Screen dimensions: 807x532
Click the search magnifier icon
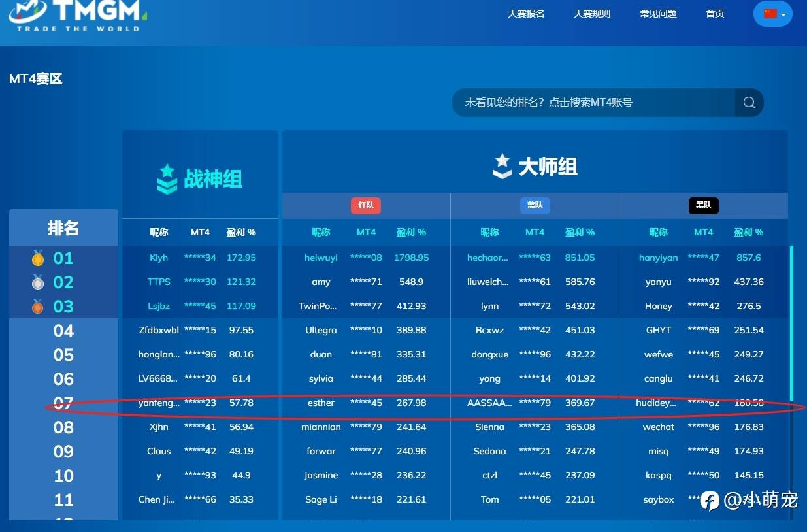(x=749, y=103)
